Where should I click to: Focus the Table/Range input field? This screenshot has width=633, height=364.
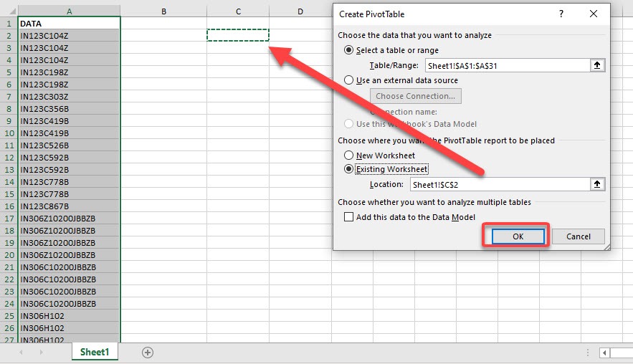(508, 65)
